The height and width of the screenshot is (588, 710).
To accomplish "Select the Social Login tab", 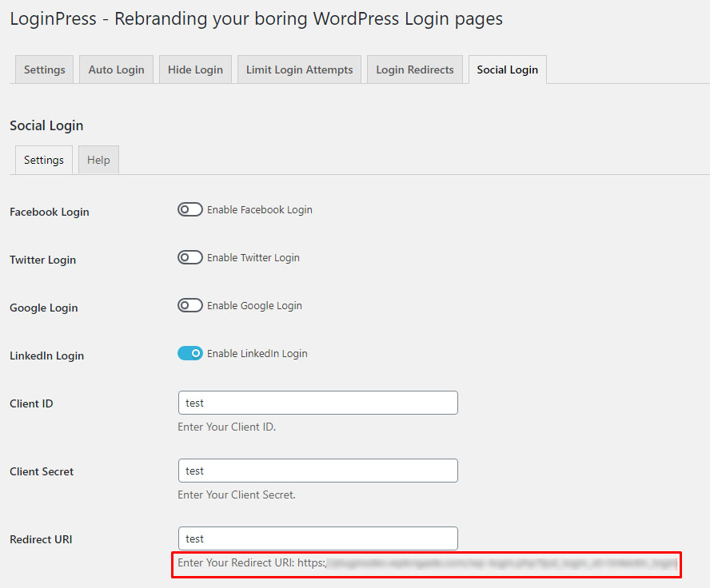I will [508, 70].
